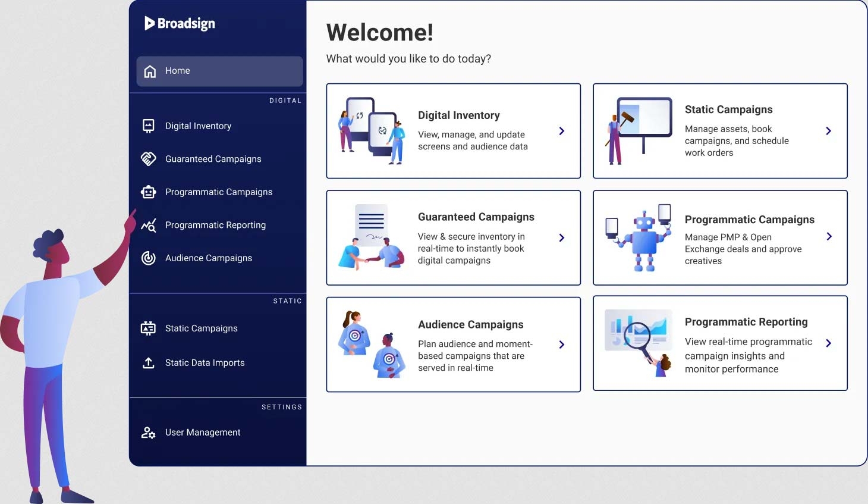
Task: Click the Digital Inventory card title
Action: (x=459, y=115)
